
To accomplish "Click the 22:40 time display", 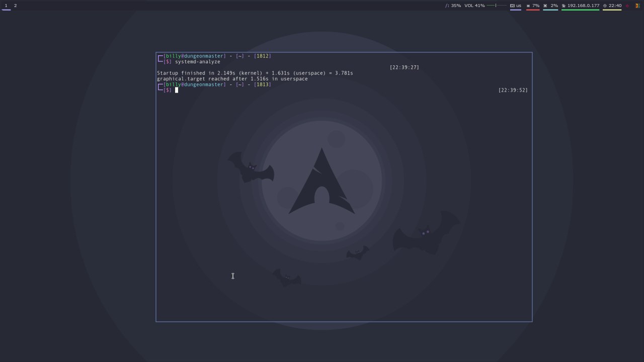I will tap(615, 6).
